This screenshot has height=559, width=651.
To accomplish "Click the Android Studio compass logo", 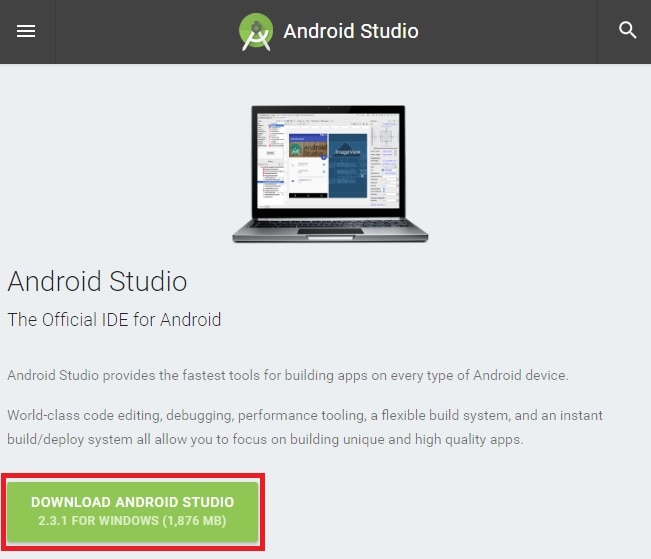I will [x=256, y=32].
